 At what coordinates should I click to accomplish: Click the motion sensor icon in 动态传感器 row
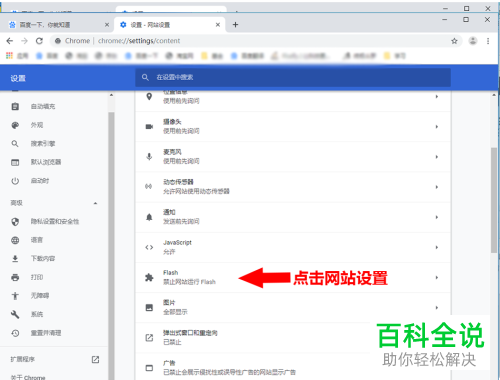pyautogui.click(x=149, y=187)
